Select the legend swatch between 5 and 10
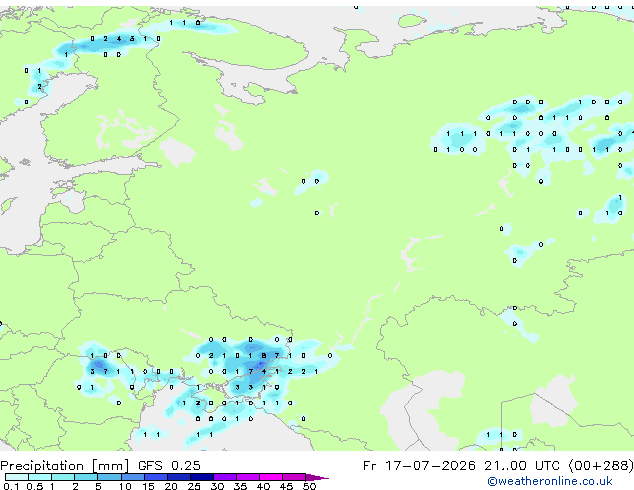 109,477
